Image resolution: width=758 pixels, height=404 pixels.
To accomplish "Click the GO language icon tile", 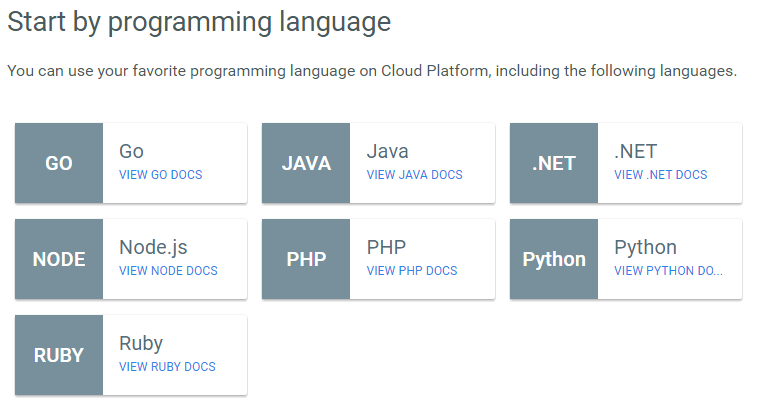I will (59, 163).
